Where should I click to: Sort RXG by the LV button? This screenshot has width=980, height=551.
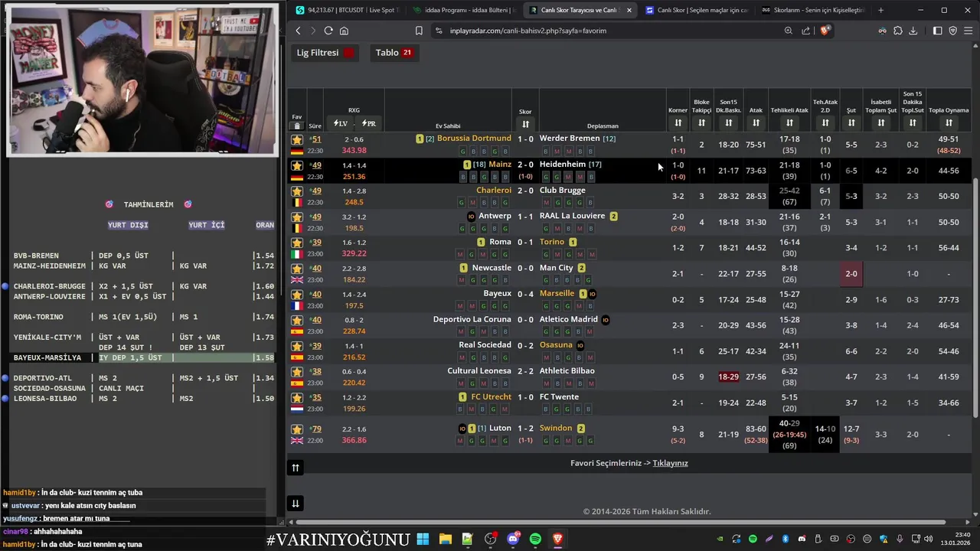pyautogui.click(x=341, y=123)
